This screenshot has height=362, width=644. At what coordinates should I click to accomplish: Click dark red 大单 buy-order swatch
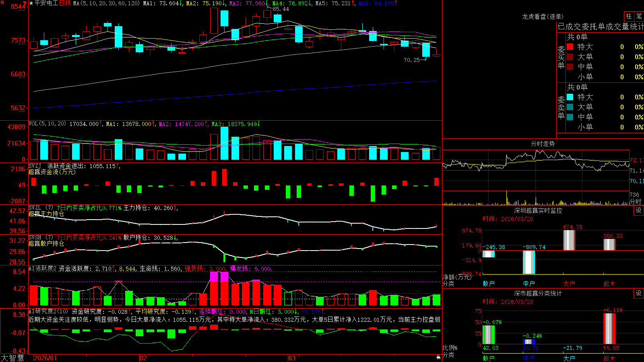click(x=570, y=57)
